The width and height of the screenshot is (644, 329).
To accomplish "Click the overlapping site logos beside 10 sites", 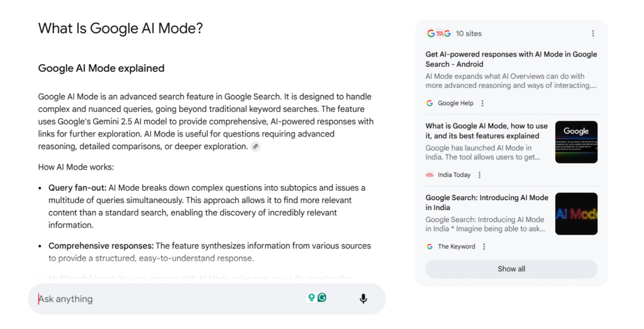I will [439, 33].
